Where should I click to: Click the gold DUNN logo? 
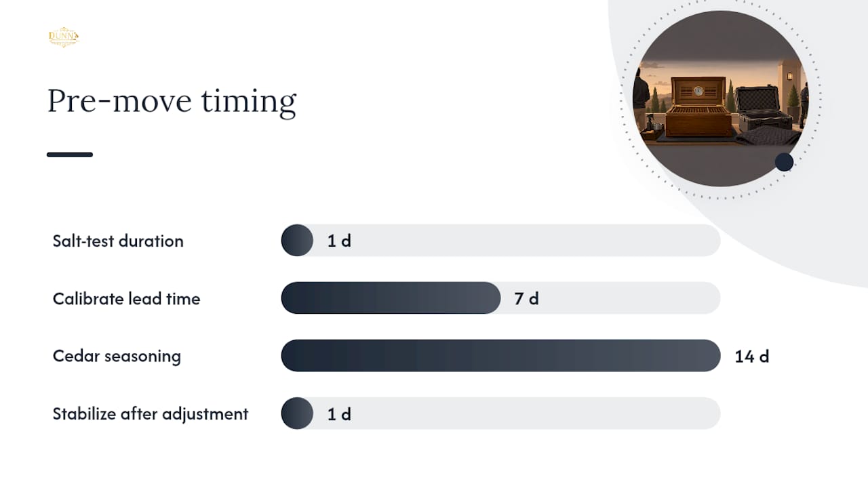tap(64, 37)
